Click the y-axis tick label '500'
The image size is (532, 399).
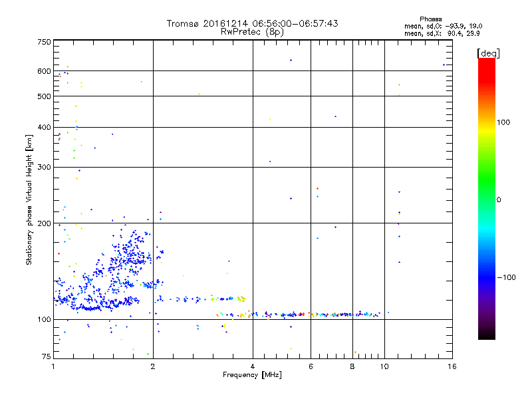[x=44, y=96]
